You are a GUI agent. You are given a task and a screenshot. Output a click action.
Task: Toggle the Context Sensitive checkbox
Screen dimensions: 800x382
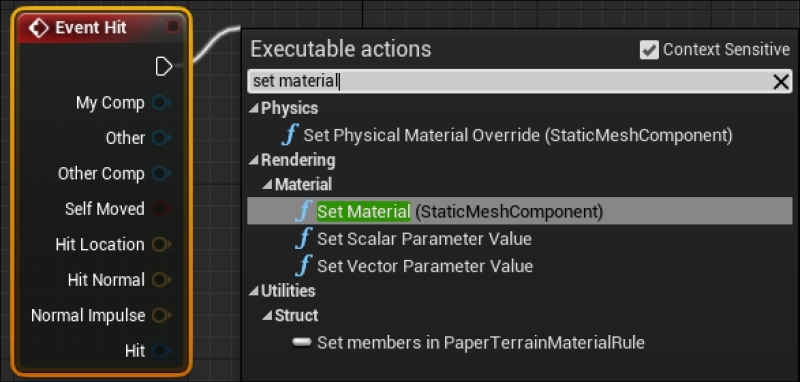[649, 50]
